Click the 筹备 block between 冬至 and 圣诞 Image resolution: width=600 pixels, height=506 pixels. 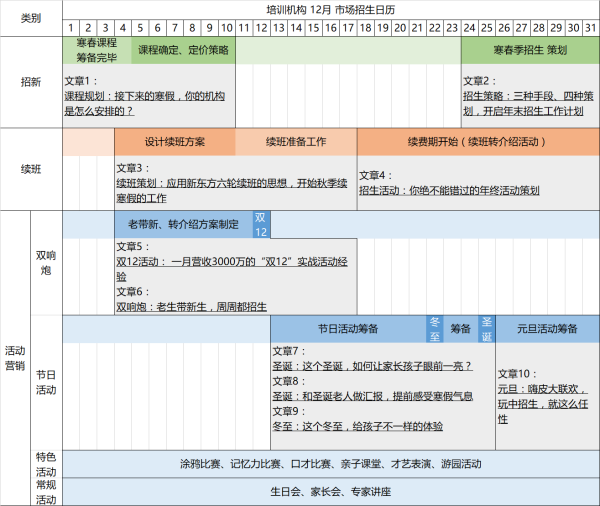(x=461, y=329)
